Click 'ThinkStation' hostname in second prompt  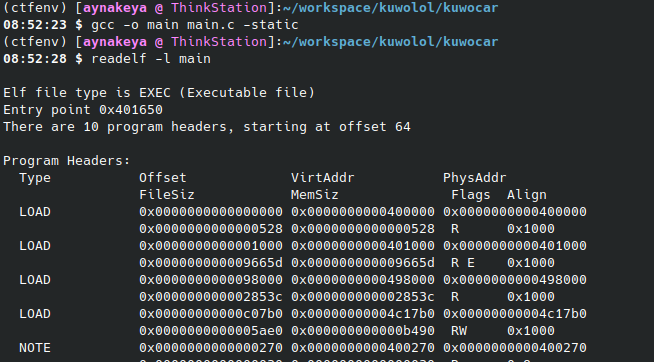click(x=219, y=42)
